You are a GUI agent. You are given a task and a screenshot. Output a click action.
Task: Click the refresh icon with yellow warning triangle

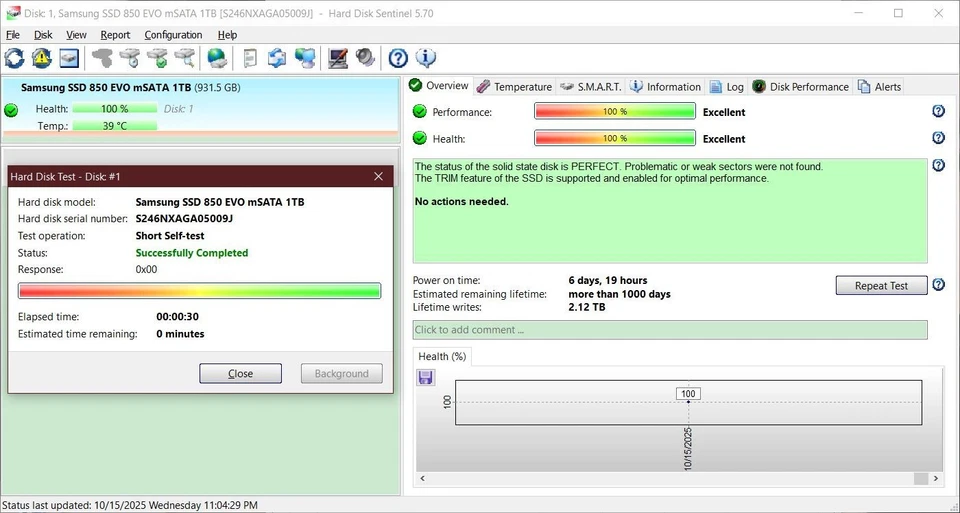tap(42, 58)
